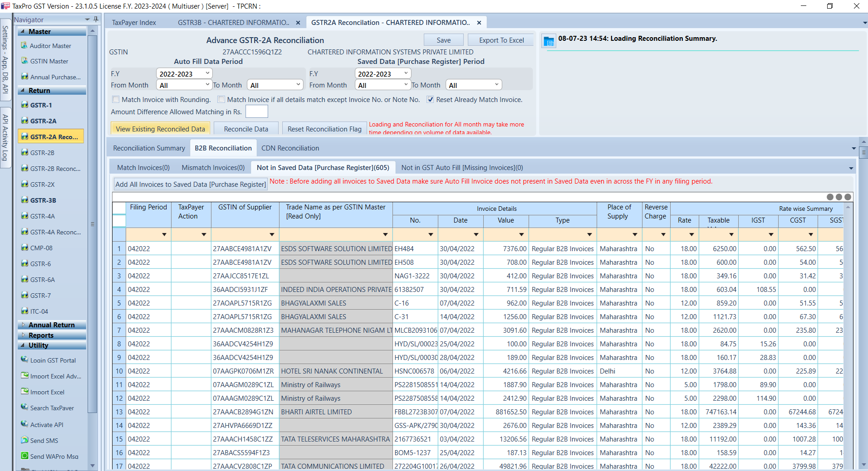Open Saved Data F.Y dropdown
This screenshot has width=868, height=471.
tap(383, 73)
